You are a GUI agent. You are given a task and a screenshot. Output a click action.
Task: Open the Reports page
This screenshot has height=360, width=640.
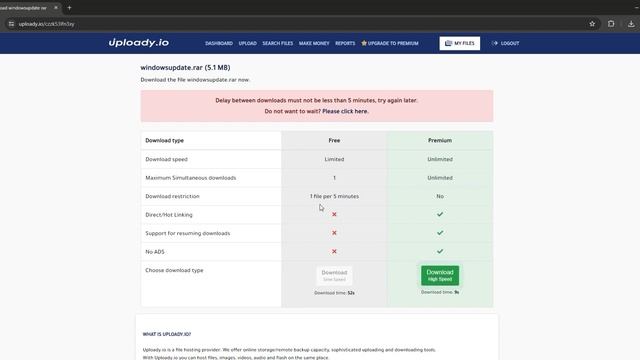(x=345, y=43)
